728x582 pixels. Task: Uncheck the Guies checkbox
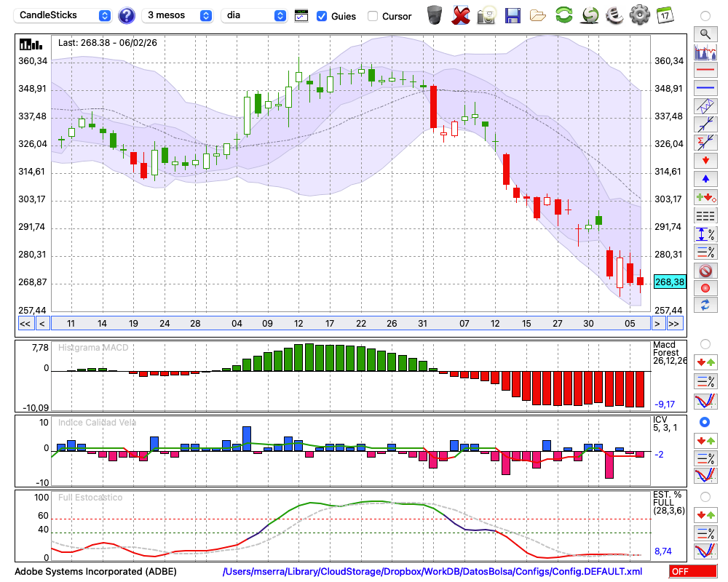pyautogui.click(x=322, y=16)
